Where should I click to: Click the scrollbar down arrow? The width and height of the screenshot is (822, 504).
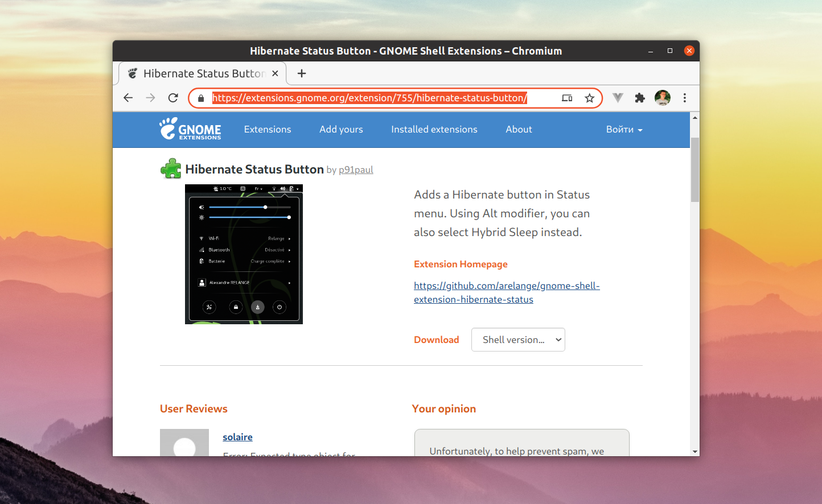(695, 452)
